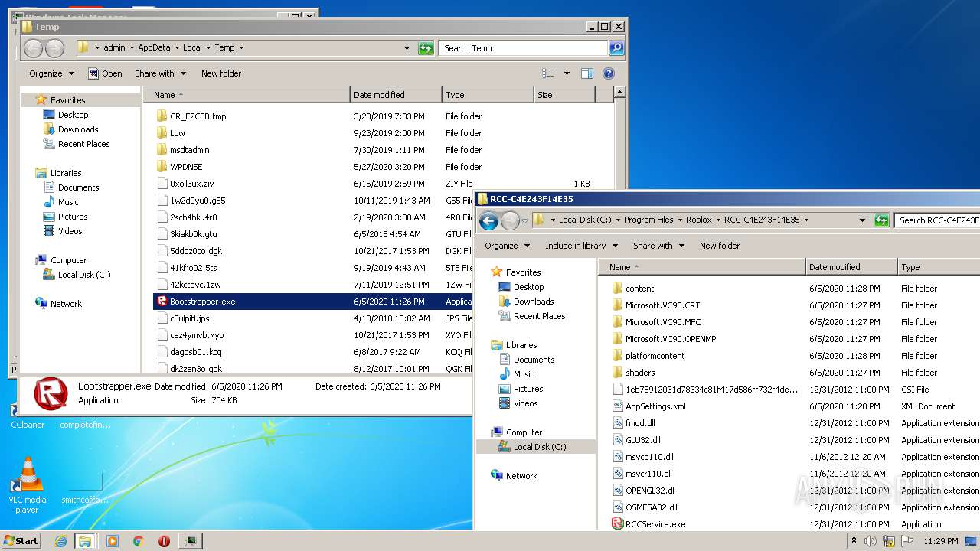Sort by Date modified in Temp window
This screenshot has height=551, width=980.
point(396,95)
